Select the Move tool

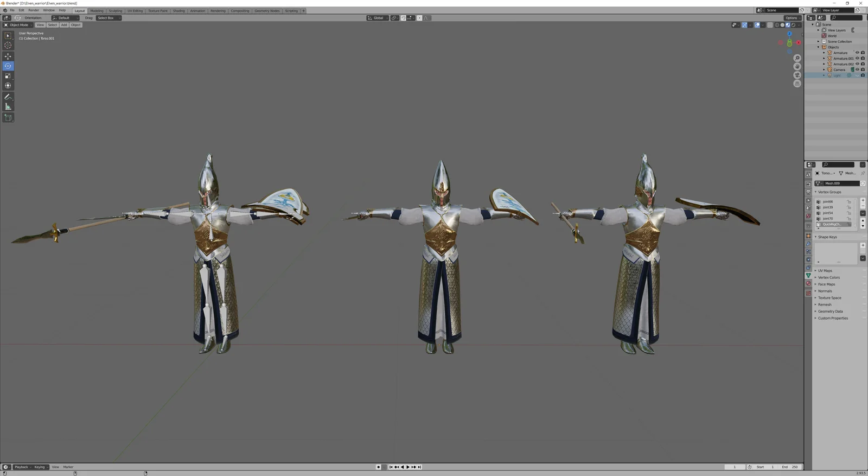pyautogui.click(x=8, y=56)
